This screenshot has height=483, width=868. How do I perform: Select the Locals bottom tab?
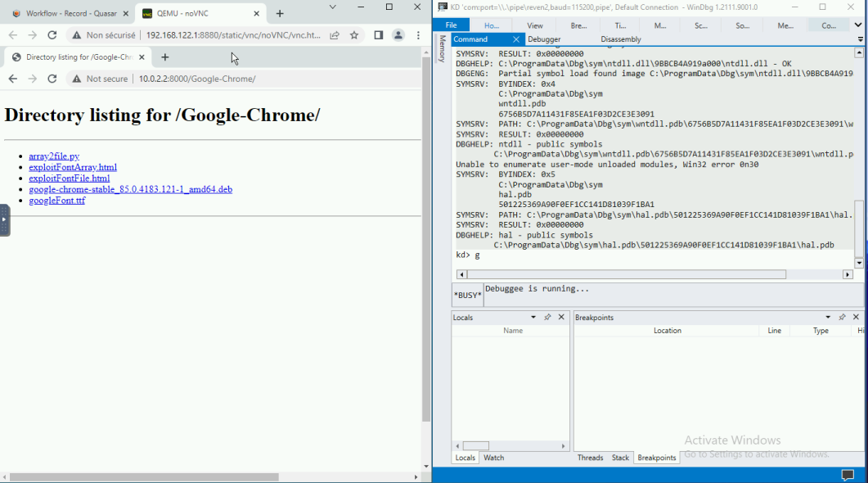pyautogui.click(x=465, y=458)
